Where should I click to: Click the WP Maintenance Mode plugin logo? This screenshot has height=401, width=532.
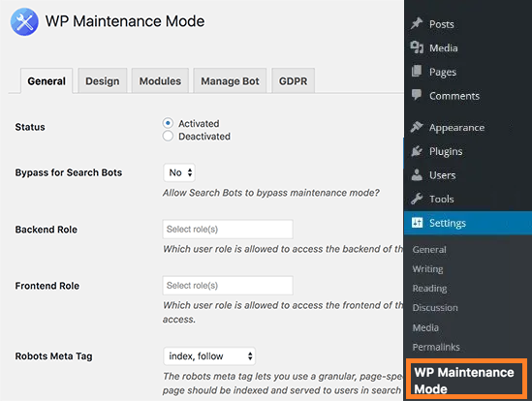24,21
